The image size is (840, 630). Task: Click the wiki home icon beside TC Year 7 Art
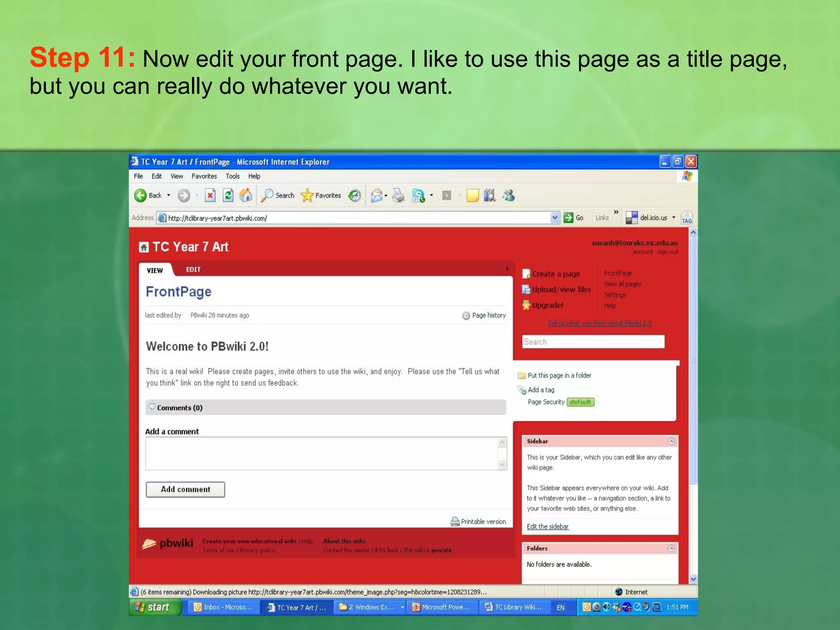[x=144, y=247]
